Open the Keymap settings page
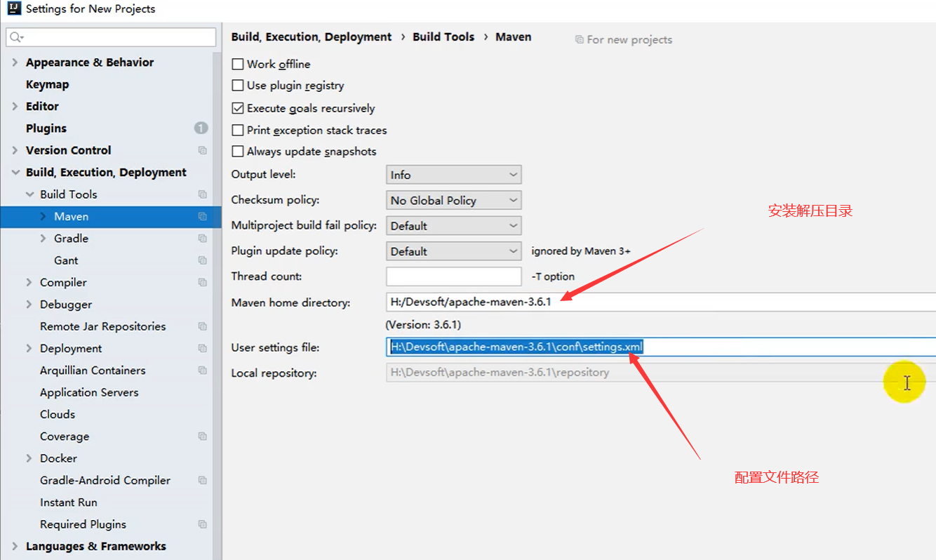The height and width of the screenshot is (560, 936). [47, 84]
